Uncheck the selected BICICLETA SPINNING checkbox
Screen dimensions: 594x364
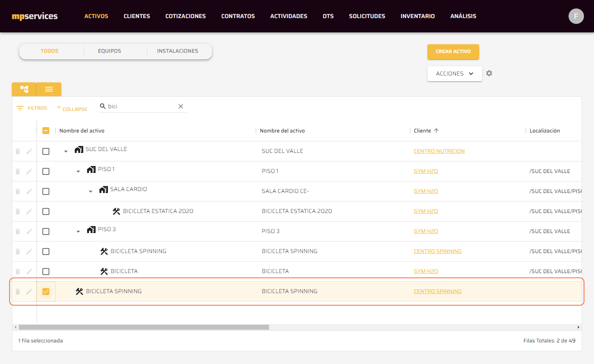coord(46,292)
